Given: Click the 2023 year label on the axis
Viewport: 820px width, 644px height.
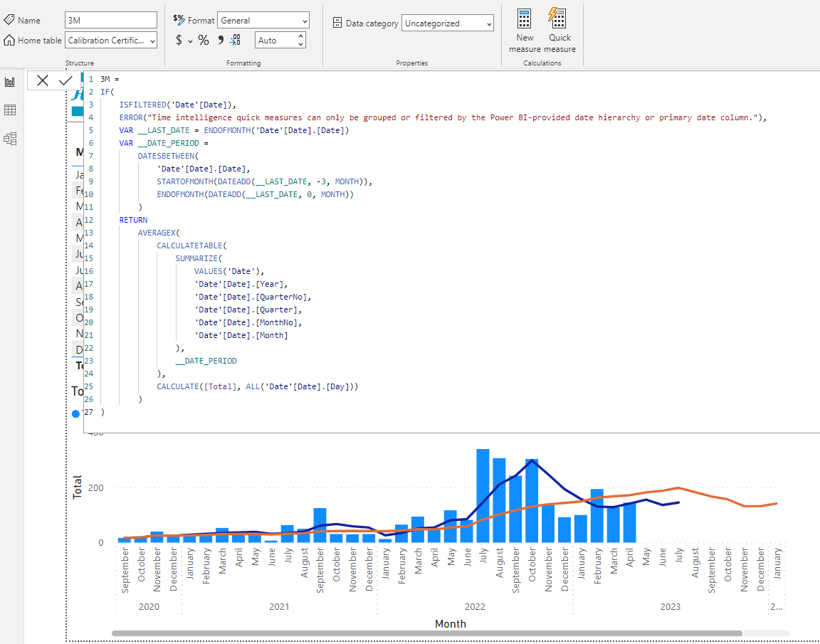Looking at the screenshot, I should click(x=671, y=606).
